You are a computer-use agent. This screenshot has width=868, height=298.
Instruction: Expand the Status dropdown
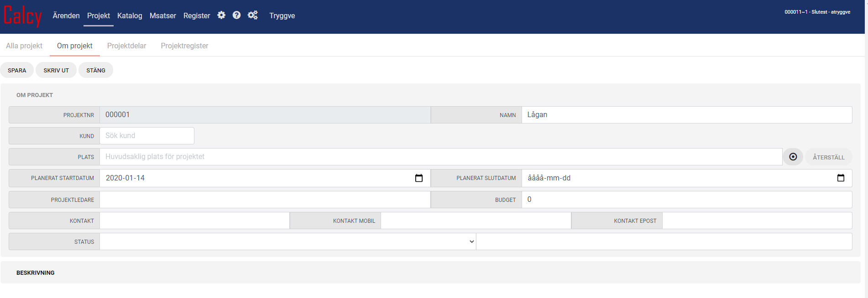click(288, 241)
